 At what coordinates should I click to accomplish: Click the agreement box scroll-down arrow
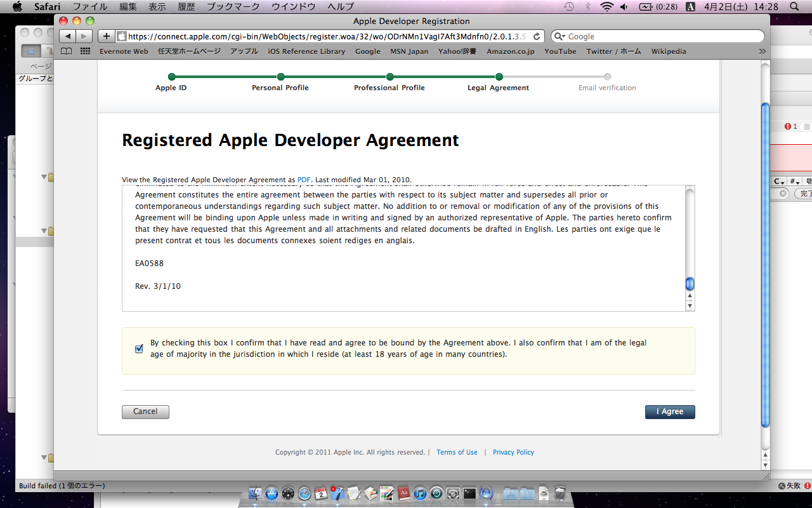[690, 306]
